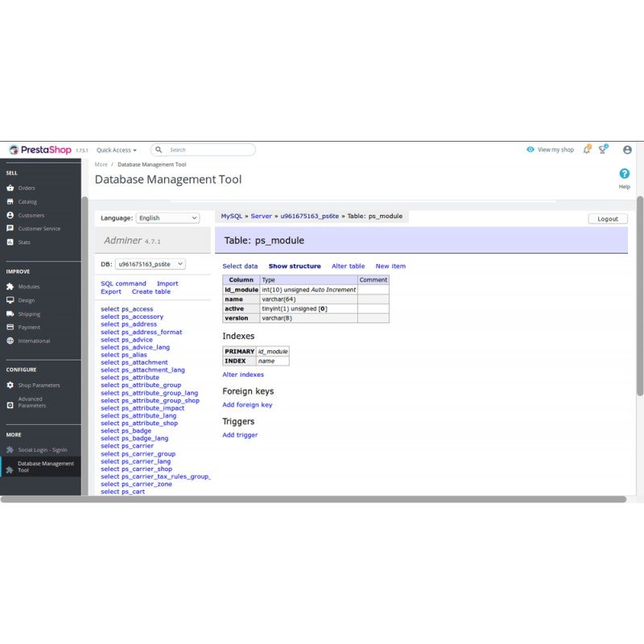Open the Language English dropdown

(x=167, y=218)
